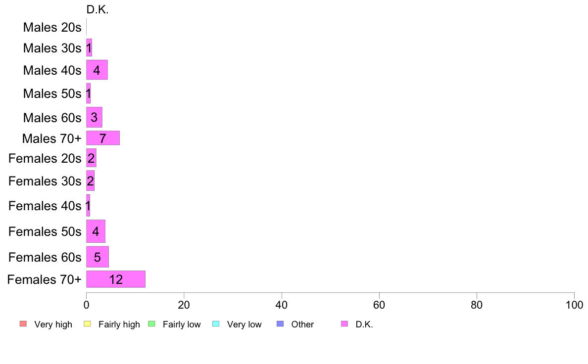
Task: Click the D.K. magenta legend swatch
Action: (x=344, y=324)
